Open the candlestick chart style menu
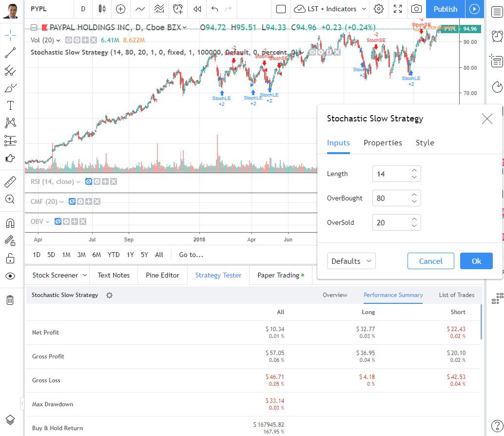Screen dimensions: 504x436 coord(101,9)
